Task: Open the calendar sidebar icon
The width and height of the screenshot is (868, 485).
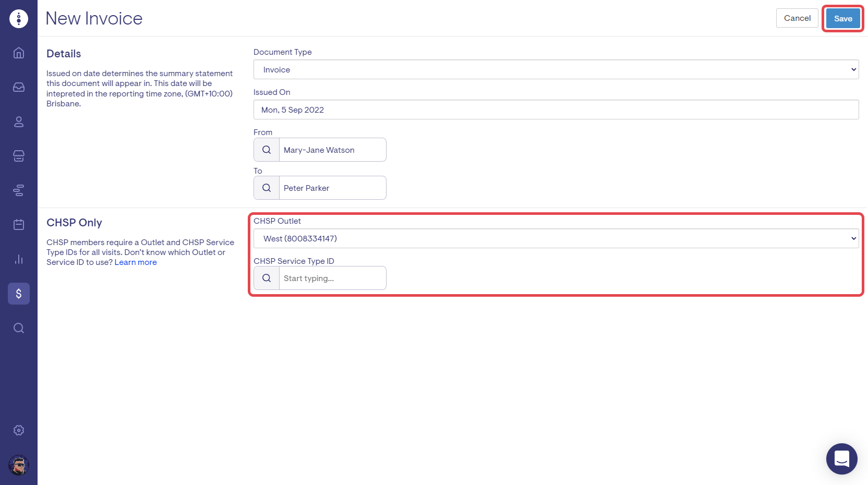Action: click(19, 224)
